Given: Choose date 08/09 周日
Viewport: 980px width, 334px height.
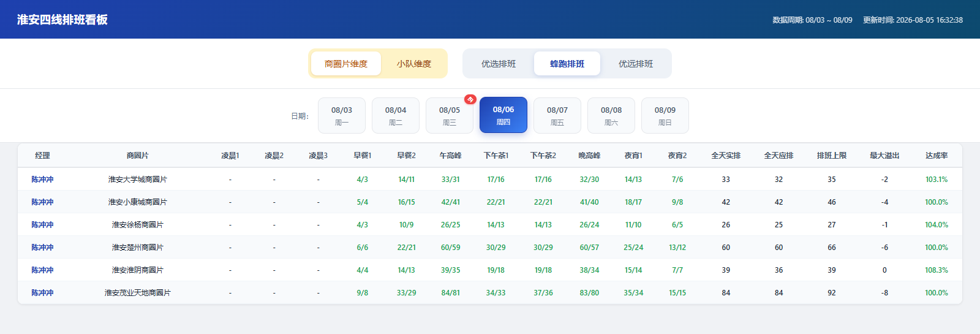Looking at the screenshot, I should tap(665, 115).
